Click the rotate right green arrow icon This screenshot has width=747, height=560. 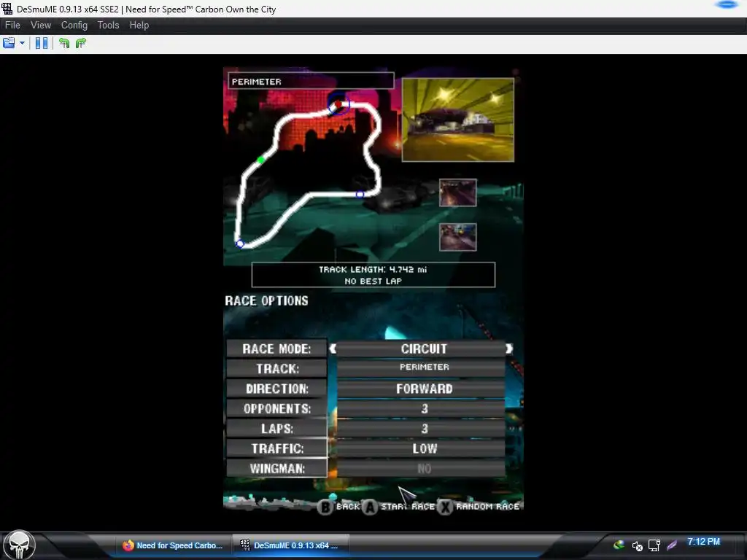(x=81, y=43)
